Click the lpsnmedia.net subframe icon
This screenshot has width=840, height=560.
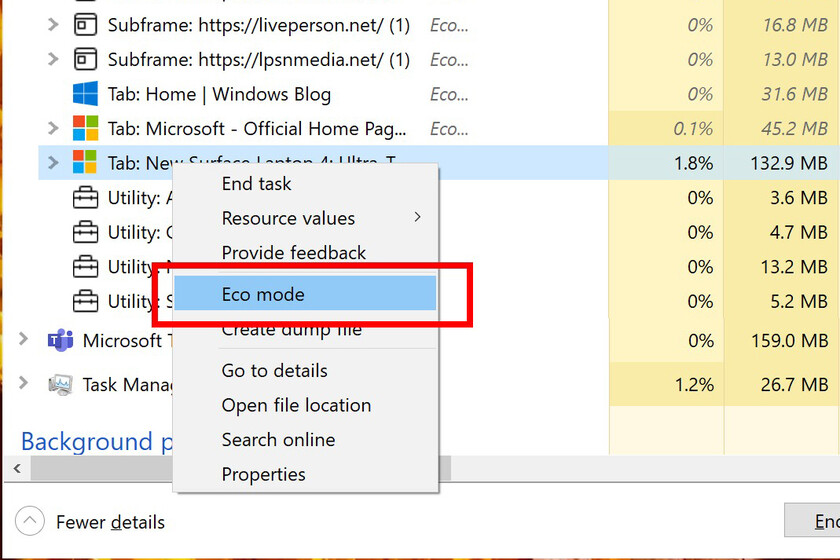[x=85, y=59]
